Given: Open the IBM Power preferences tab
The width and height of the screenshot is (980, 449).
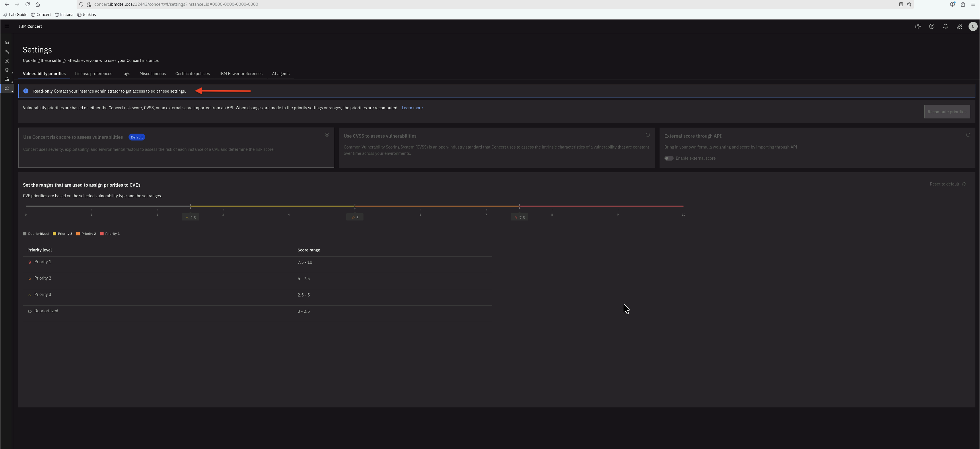Looking at the screenshot, I should (x=241, y=74).
